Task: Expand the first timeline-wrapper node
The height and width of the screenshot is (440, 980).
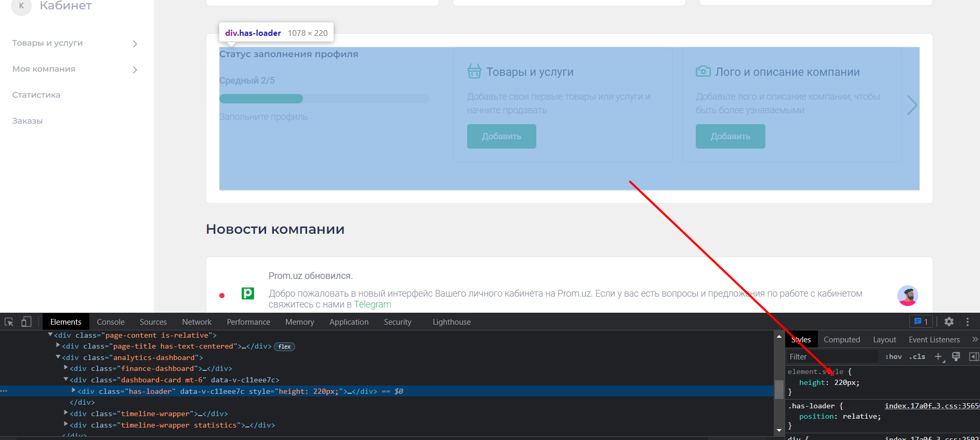Action: coord(66,413)
